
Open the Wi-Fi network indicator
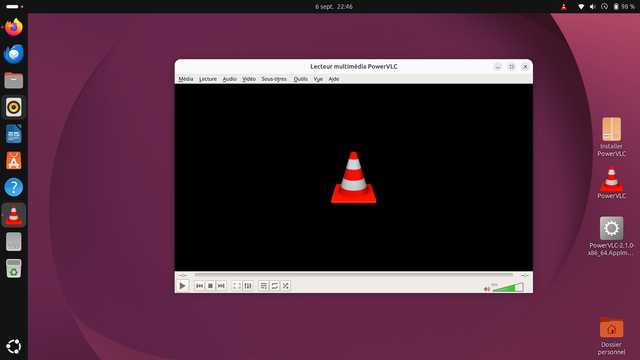coord(581,7)
